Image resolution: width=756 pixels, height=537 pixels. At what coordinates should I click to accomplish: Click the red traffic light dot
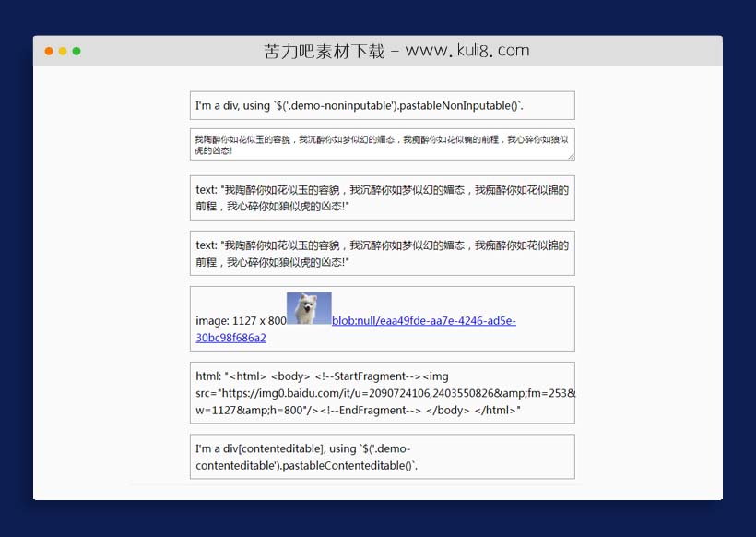(48, 52)
